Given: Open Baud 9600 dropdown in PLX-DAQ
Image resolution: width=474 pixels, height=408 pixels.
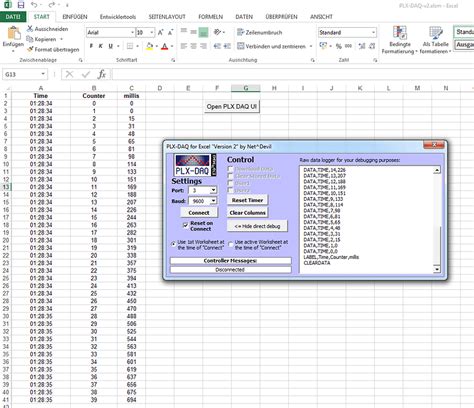Looking at the screenshot, I should click(x=213, y=201).
